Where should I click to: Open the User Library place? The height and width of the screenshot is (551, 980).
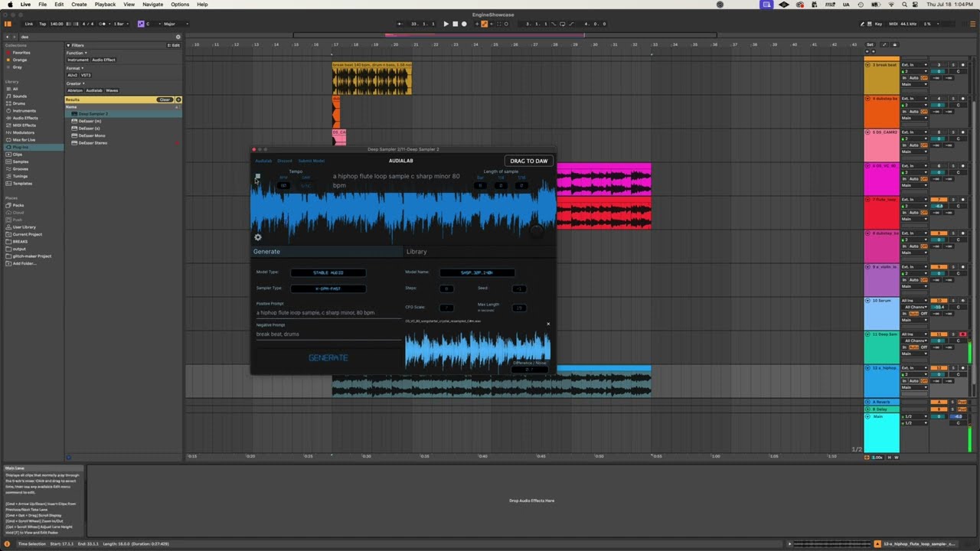24,227
